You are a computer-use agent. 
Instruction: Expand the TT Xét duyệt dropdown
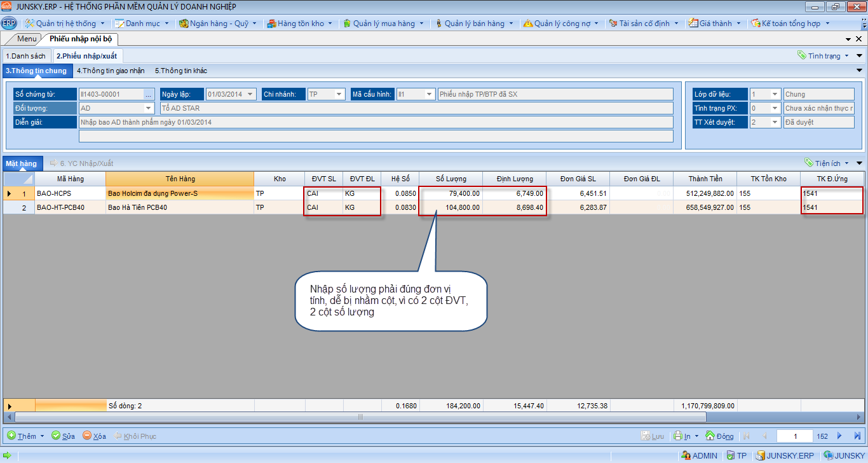coord(775,122)
